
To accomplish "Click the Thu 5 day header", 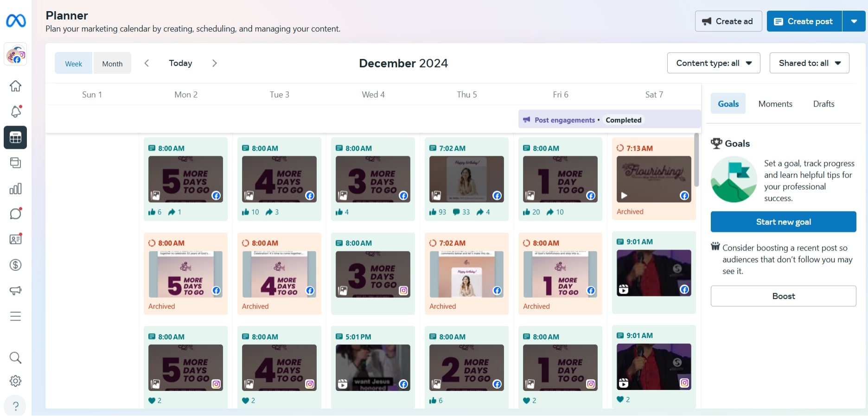I will [x=467, y=95].
